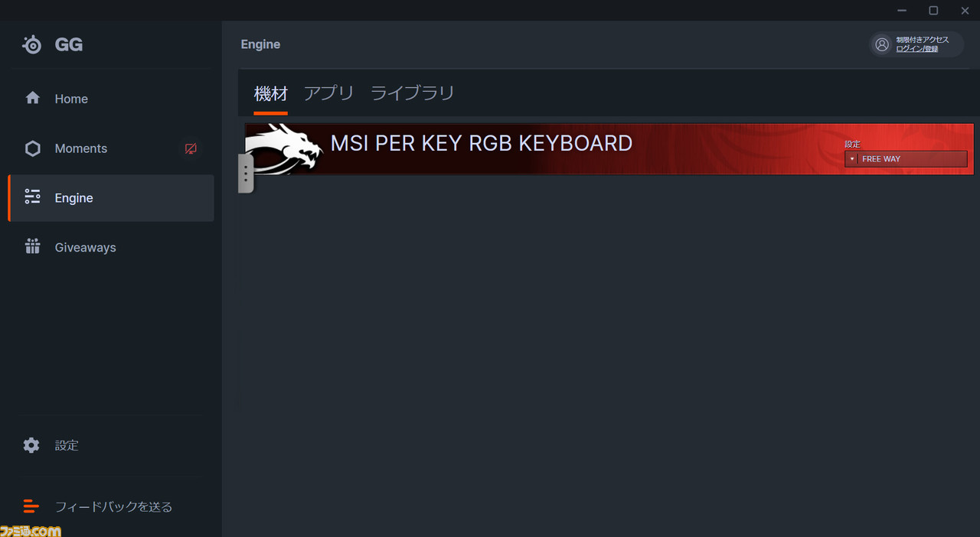
Task: Select the 機材 tab
Action: (271, 93)
